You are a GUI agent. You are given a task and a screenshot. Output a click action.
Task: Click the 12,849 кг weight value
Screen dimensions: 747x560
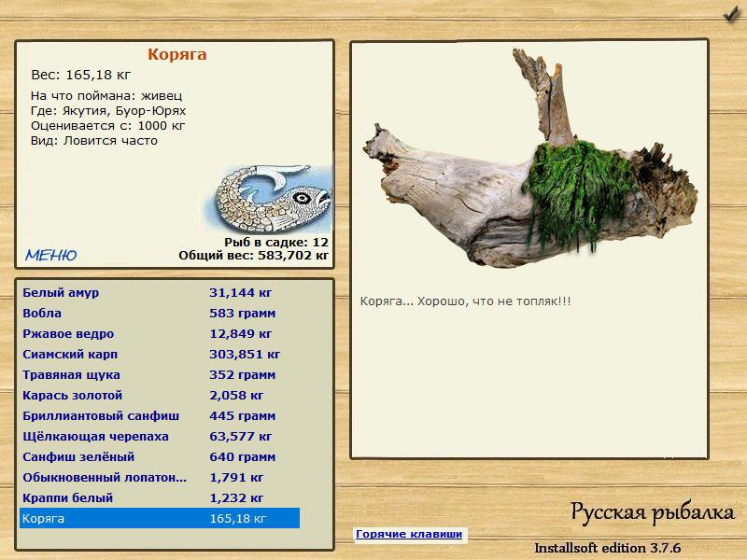click(x=240, y=333)
